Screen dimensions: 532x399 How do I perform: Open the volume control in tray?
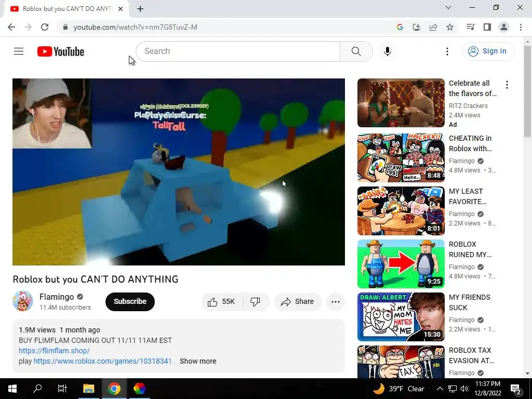tap(464, 389)
